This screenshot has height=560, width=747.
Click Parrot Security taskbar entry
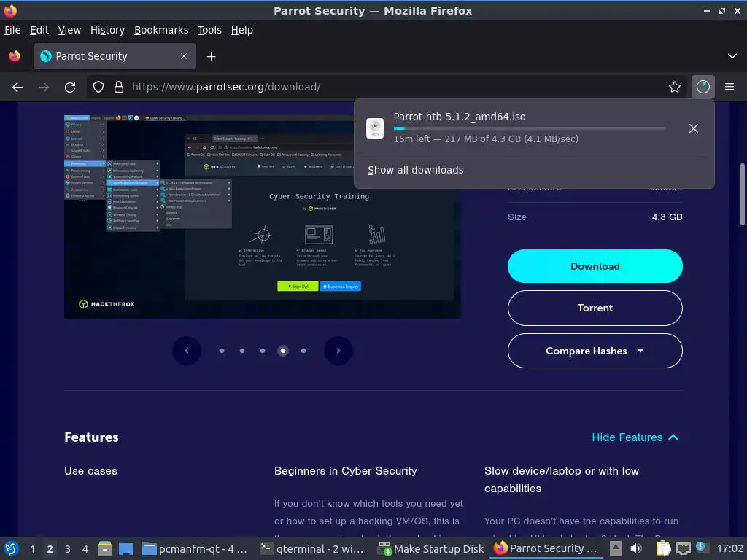pyautogui.click(x=546, y=548)
